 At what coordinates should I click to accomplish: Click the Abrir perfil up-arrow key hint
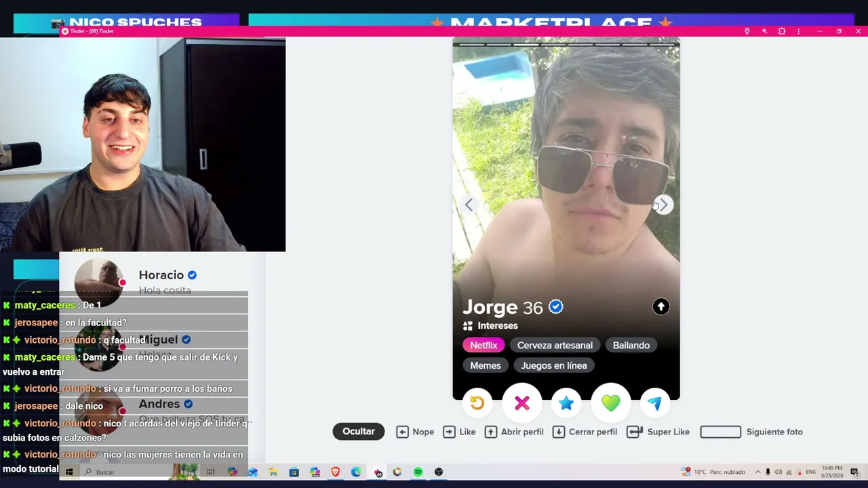[491, 432]
